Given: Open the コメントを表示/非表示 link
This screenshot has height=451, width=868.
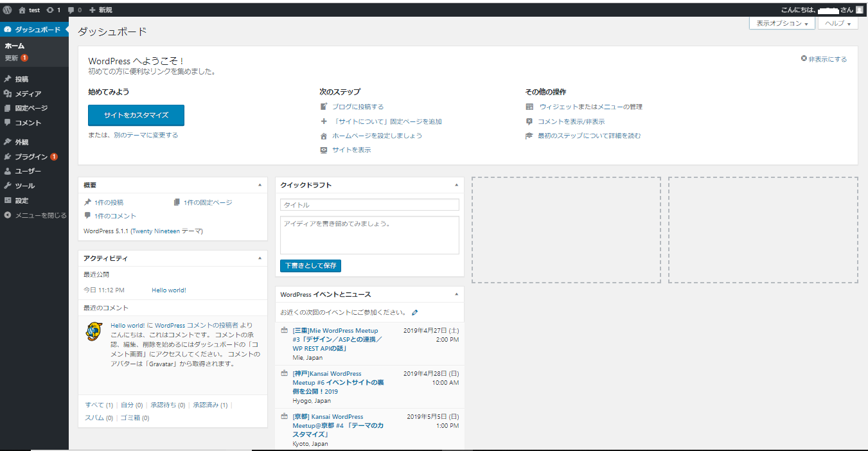Looking at the screenshot, I should tap(571, 121).
